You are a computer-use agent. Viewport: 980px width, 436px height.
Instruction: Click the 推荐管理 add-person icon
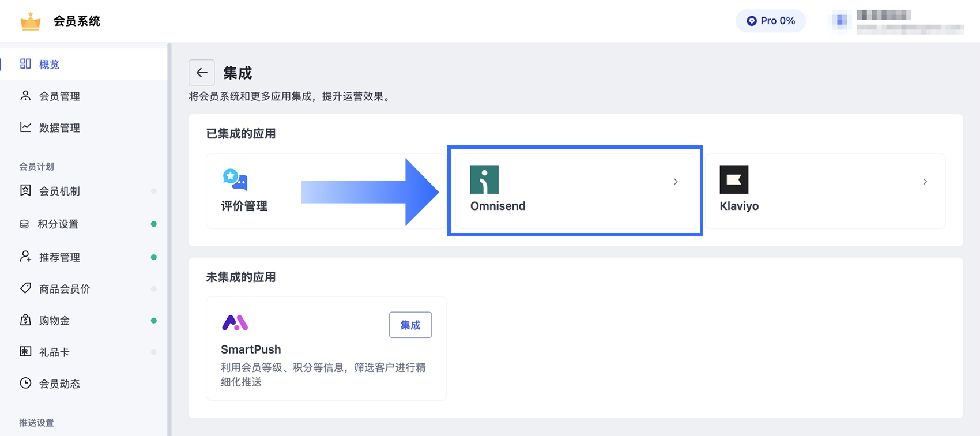tap(25, 257)
